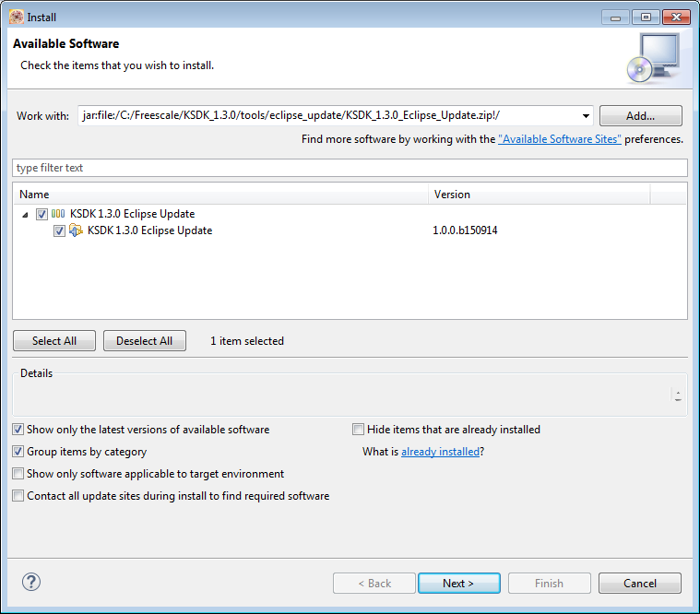Click the '1 item selected' status text
Viewport: 700px width, 614px height.
click(x=247, y=341)
